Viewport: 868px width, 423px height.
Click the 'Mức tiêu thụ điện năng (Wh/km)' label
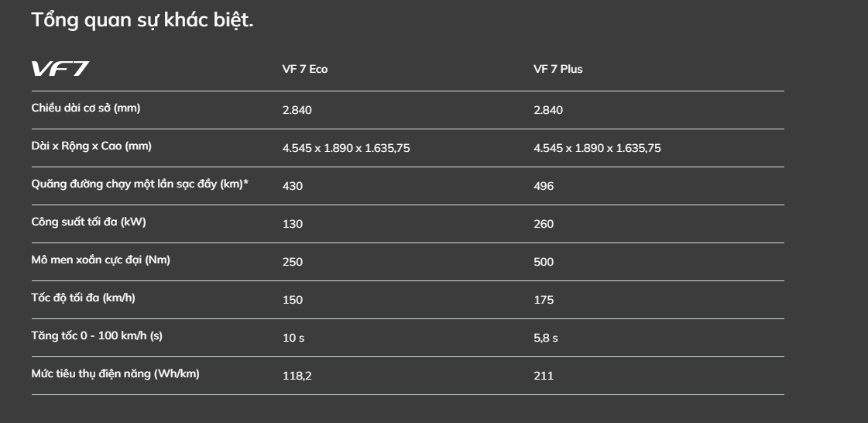tap(115, 374)
